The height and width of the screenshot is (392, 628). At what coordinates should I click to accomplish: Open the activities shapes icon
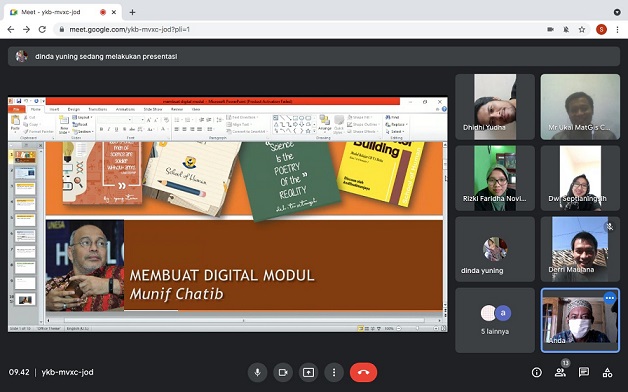(x=607, y=372)
